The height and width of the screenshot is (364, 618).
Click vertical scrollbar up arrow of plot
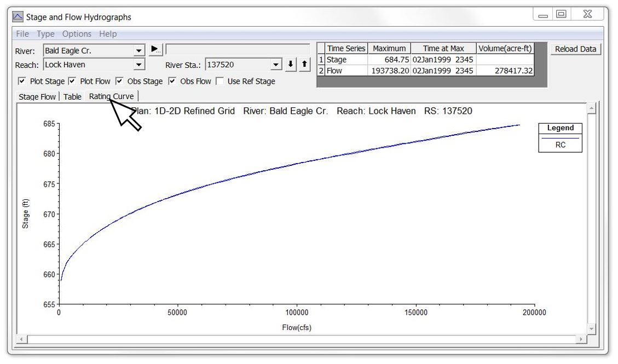[591, 107]
